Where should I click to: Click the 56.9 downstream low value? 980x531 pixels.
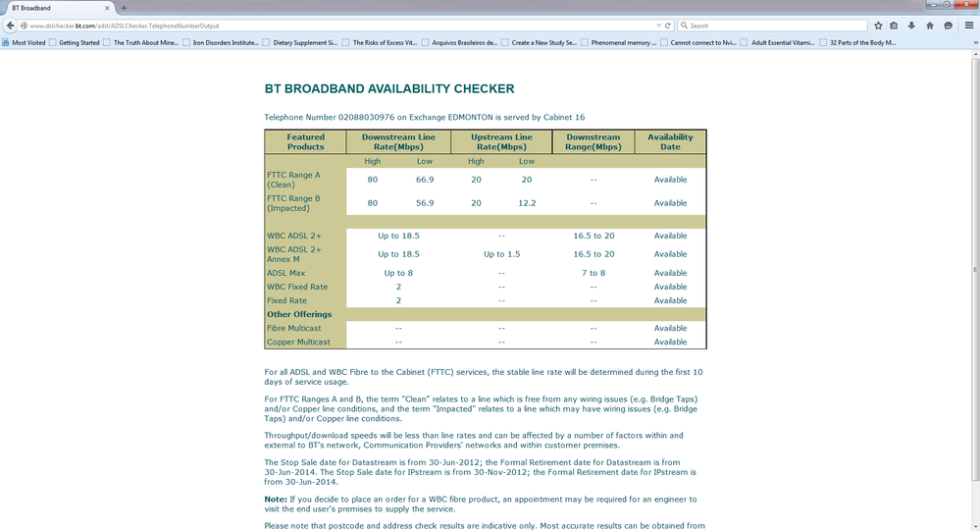point(425,203)
